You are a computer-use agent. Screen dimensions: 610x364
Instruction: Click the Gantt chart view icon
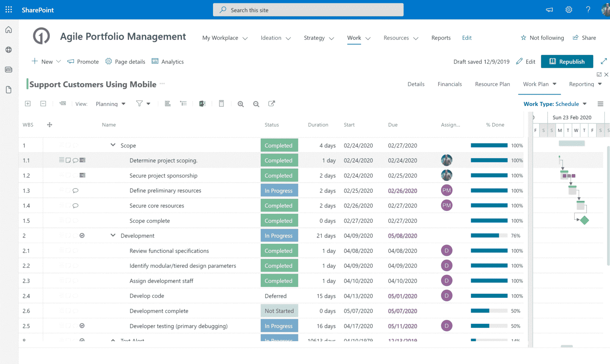tap(168, 104)
